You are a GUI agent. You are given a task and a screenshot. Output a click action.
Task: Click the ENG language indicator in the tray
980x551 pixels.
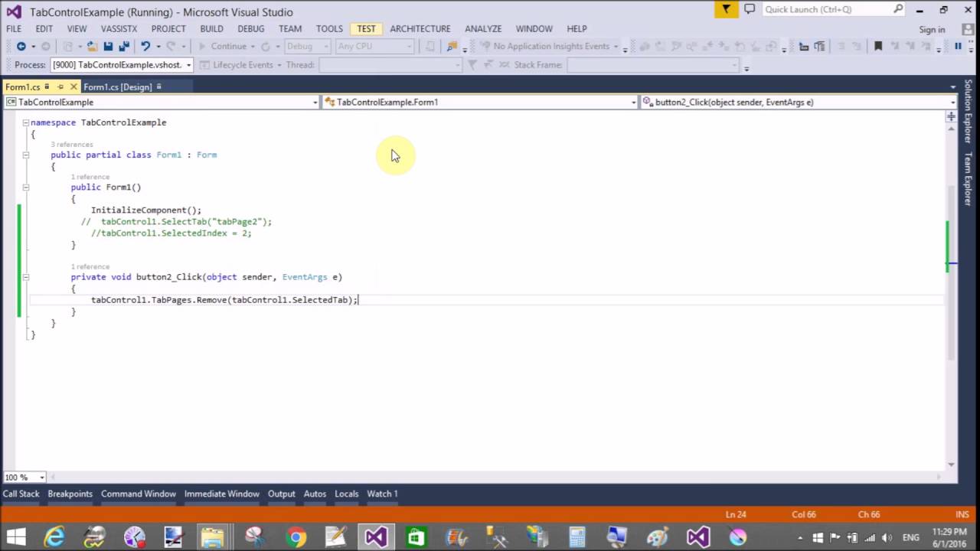tap(911, 537)
